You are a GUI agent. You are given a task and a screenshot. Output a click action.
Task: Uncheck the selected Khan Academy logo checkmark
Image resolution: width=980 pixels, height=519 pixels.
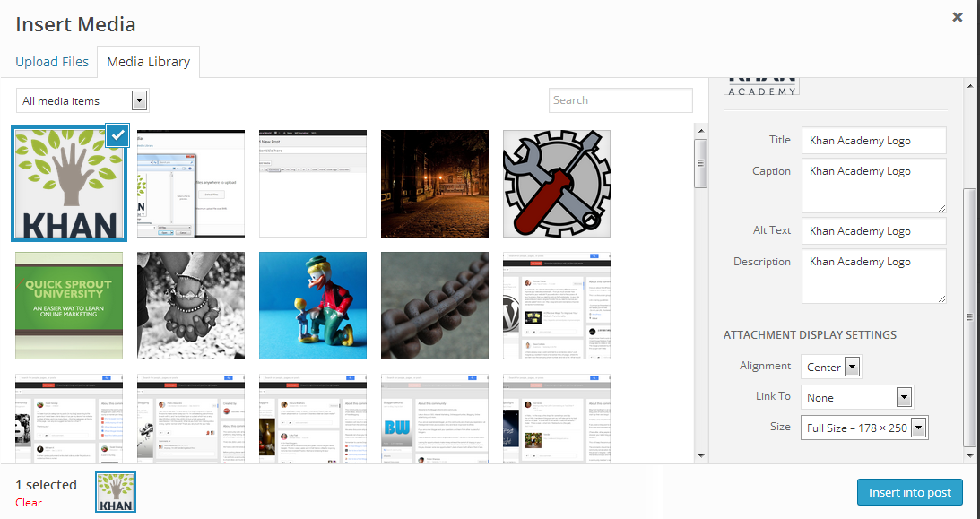[117, 135]
